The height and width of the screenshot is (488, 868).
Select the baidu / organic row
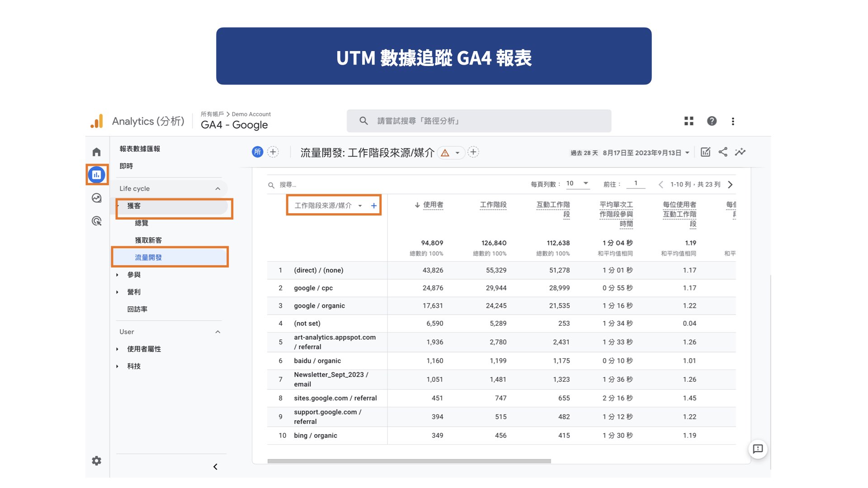[x=501, y=361]
